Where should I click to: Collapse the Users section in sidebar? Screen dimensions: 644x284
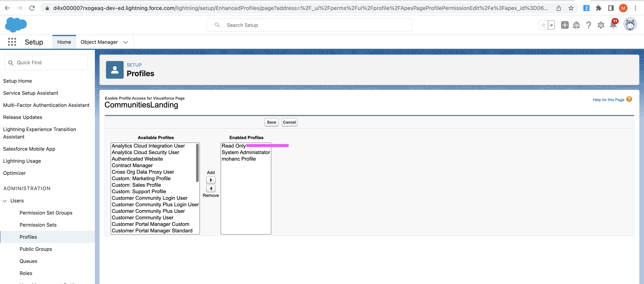[x=5, y=201]
